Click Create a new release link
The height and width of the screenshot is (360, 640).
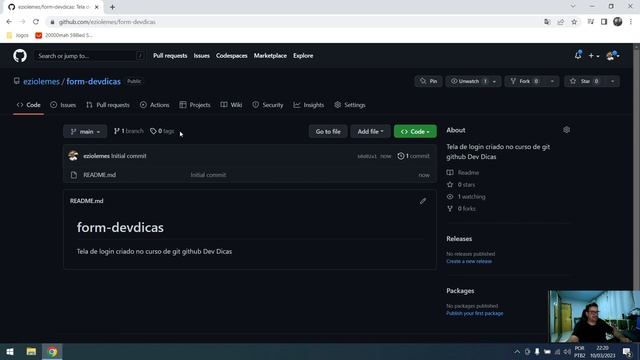point(469,261)
